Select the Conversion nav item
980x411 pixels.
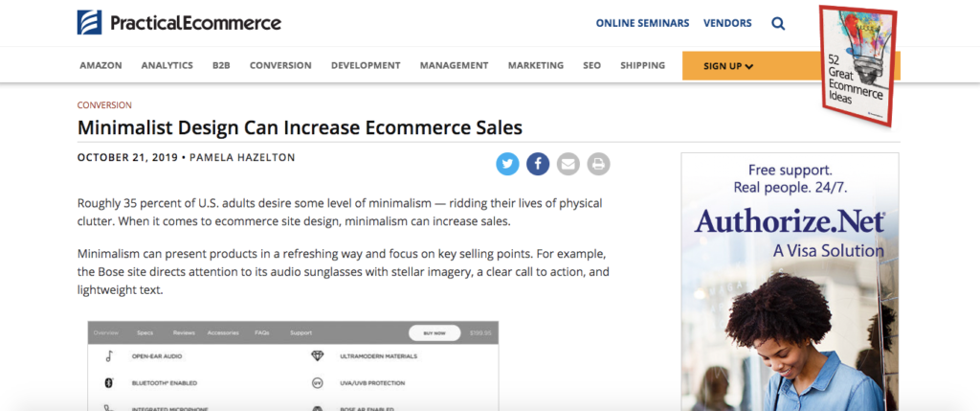[280, 65]
